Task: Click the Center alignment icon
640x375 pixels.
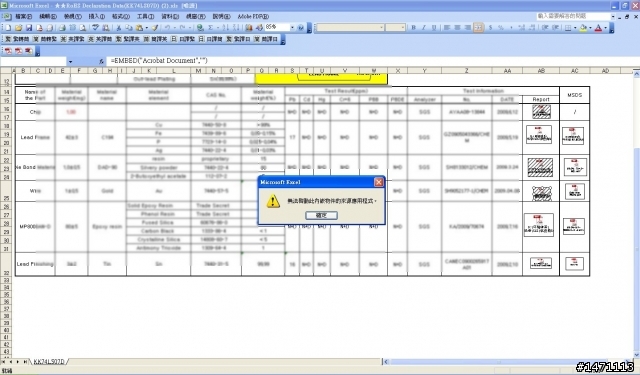Action: pyautogui.click(x=457, y=28)
